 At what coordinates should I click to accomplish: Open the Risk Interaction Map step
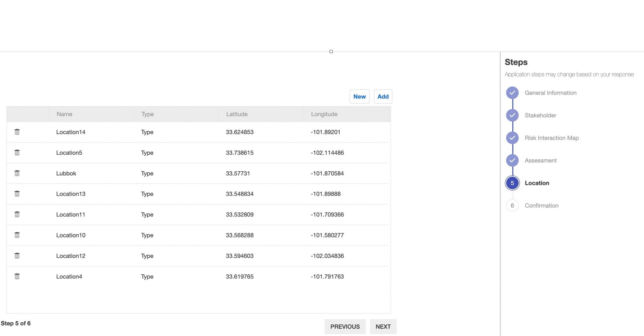(x=552, y=138)
